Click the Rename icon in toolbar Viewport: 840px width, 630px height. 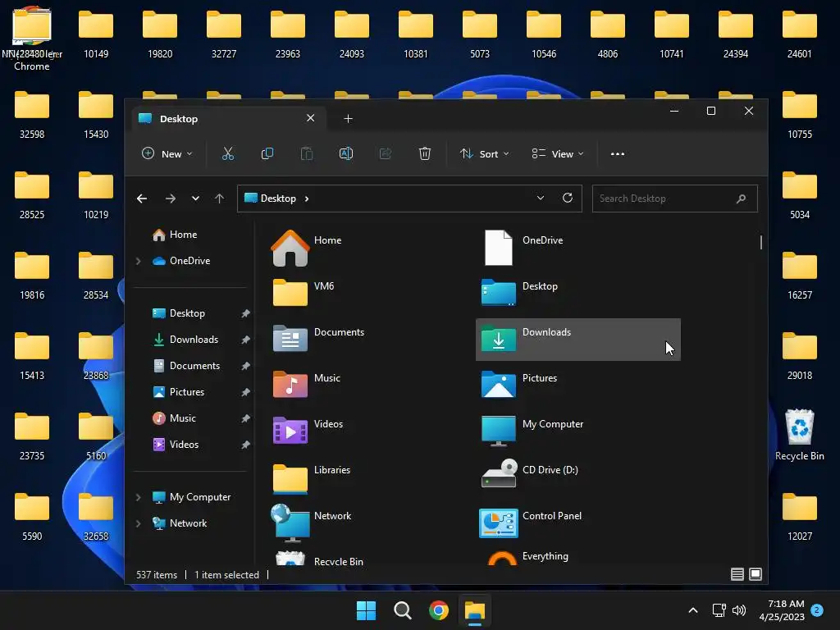click(346, 153)
